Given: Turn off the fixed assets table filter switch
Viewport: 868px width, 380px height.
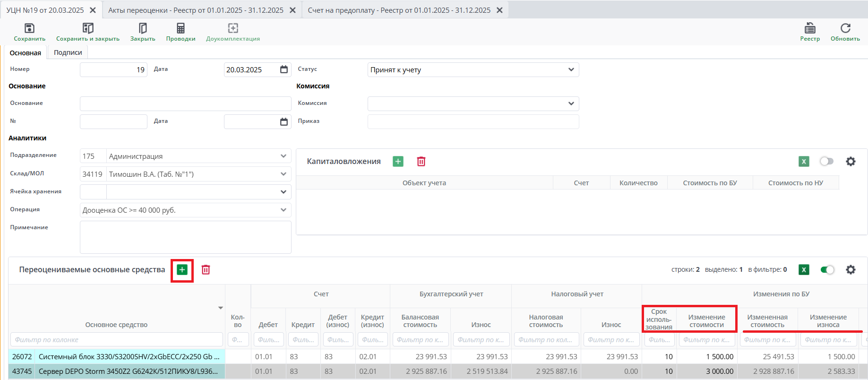Looking at the screenshot, I should pyautogui.click(x=827, y=270).
